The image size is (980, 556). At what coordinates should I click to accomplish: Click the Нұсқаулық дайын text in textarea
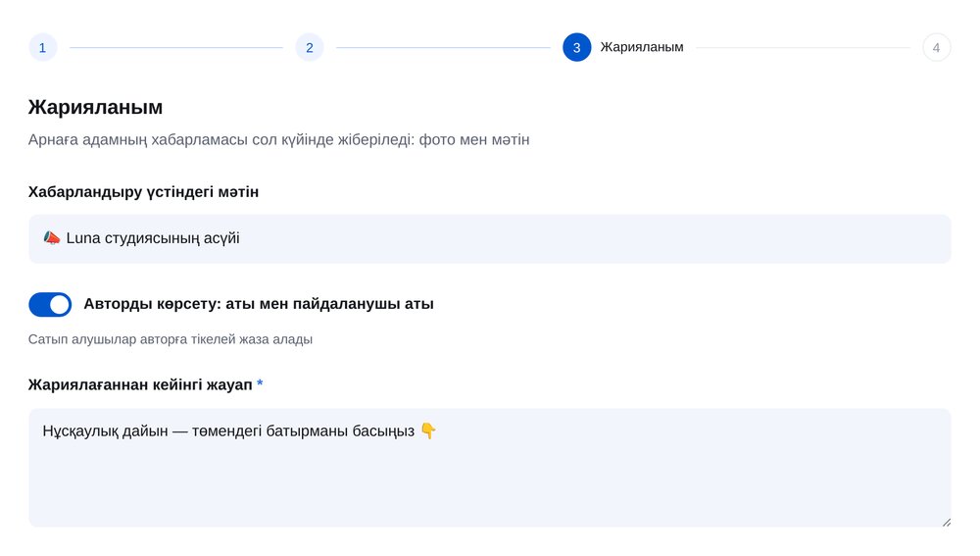tap(105, 430)
